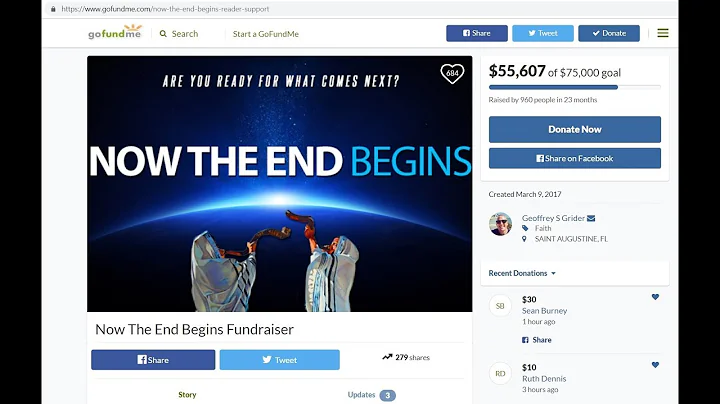Click the search magnifier icon
This screenshot has height=404, width=720.
[x=163, y=34]
